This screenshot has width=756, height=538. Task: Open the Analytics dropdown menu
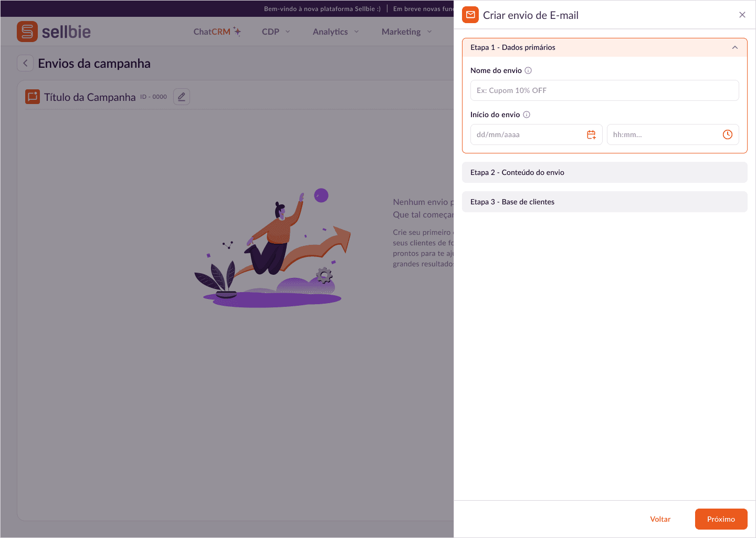tap(336, 32)
